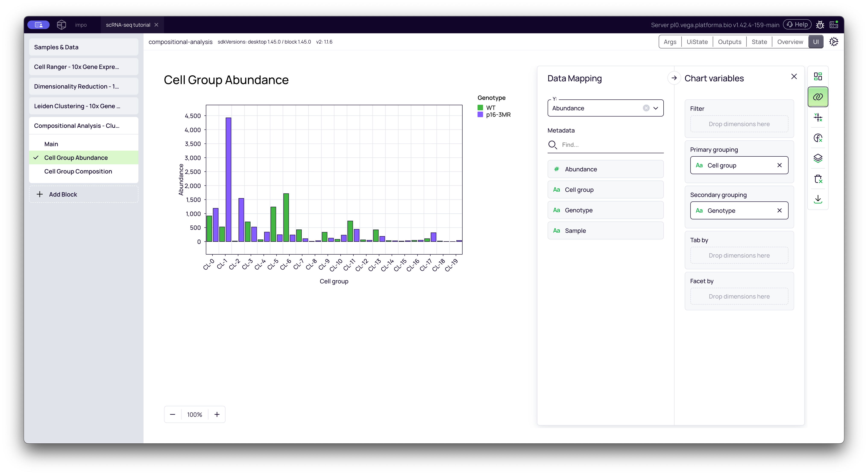
Task: Open the bug report icon
Action: pyautogui.click(x=820, y=25)
